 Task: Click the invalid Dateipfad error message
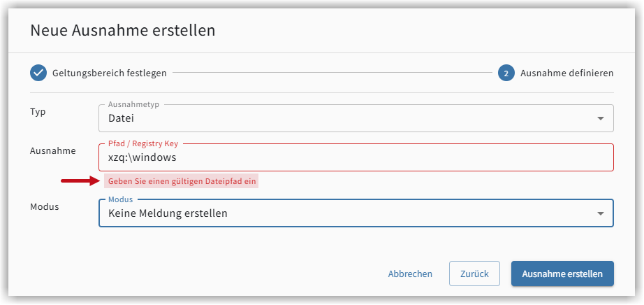181,181
